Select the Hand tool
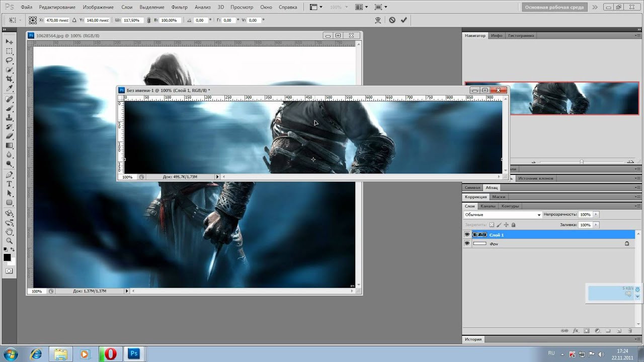644x362 pixels. point(9,232)
